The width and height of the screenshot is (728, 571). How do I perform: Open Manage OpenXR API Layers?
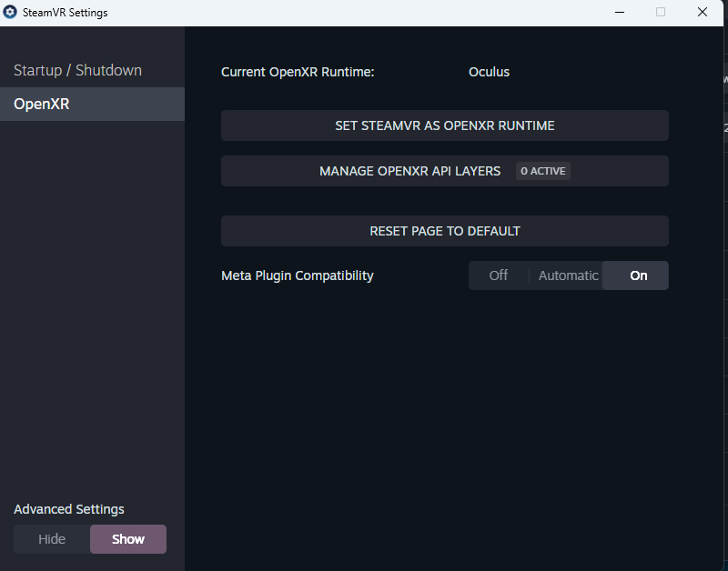[x=445, y=171]
